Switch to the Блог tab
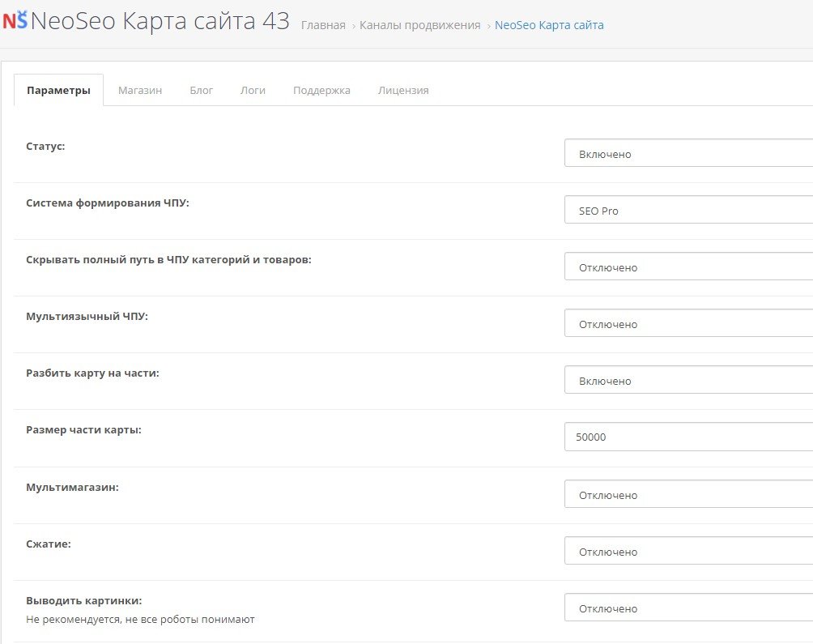This screenshot has height=644, width=813. point(201,90)
